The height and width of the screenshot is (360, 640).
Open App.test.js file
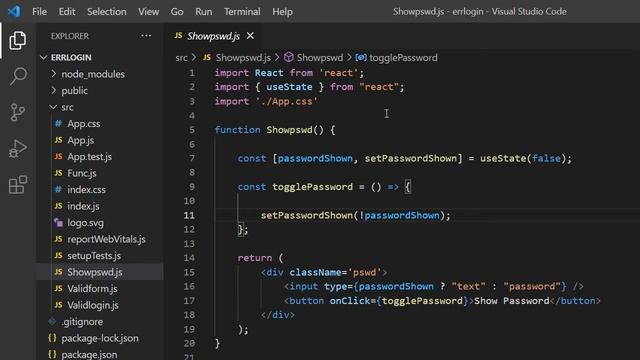pyautogui.click(x=89, y=156)
